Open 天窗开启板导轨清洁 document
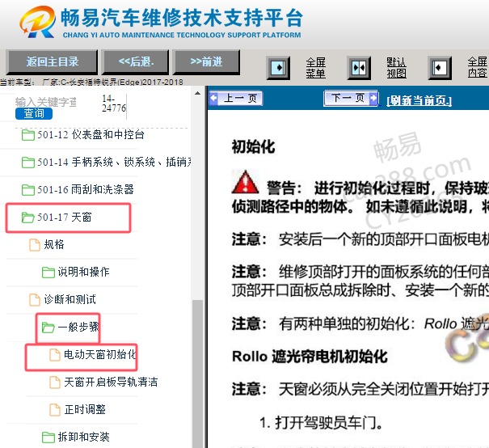Image resolution: width=489 pixels, height=448 pixels. (111, 382)
